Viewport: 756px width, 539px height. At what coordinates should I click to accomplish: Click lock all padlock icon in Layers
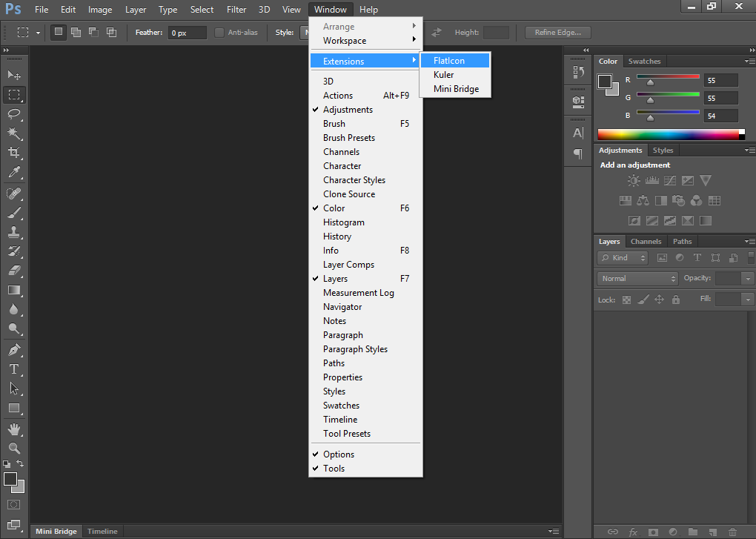coord(676,300)
